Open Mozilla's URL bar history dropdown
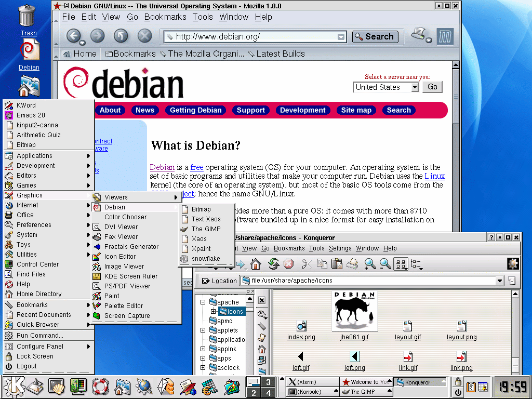This screenshot has width=532, height=399. click(x=341, y=37)
